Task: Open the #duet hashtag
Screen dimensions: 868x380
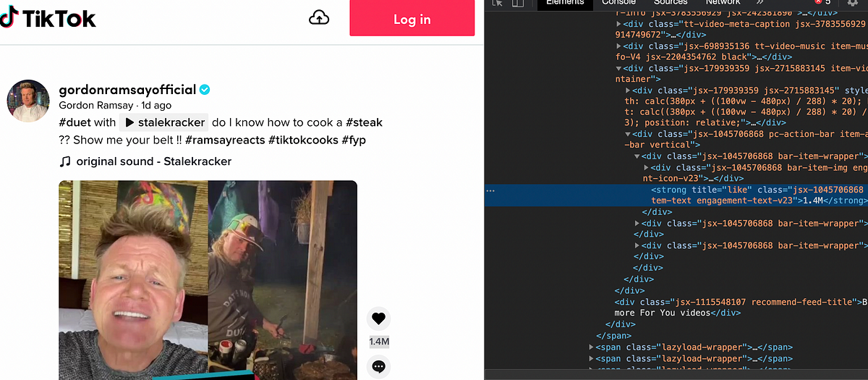Action: [x=75, y=122]
